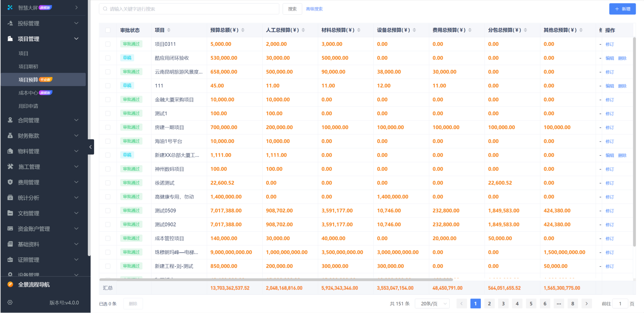Toggle the select-all checkbox in table header
The image size is (644, 313).
(108, 30)
